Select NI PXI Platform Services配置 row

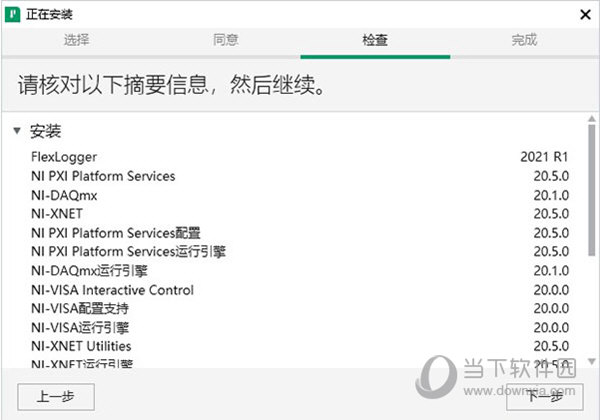300,233
